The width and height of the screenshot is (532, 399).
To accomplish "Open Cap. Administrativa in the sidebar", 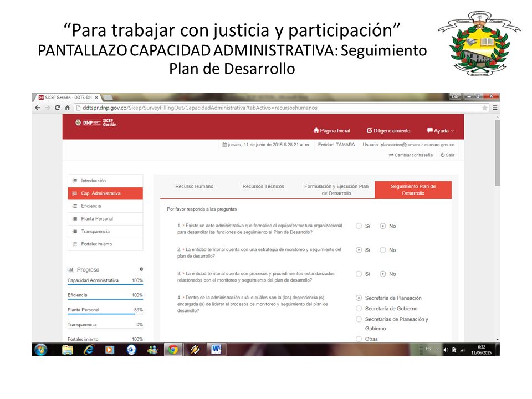I will point(105,193).
